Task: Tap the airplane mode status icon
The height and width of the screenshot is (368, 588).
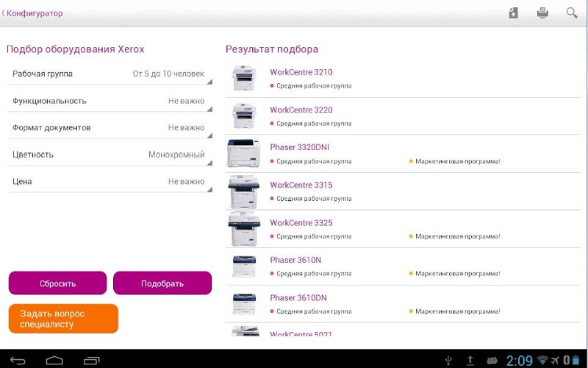Action: [x=555, y=361]
